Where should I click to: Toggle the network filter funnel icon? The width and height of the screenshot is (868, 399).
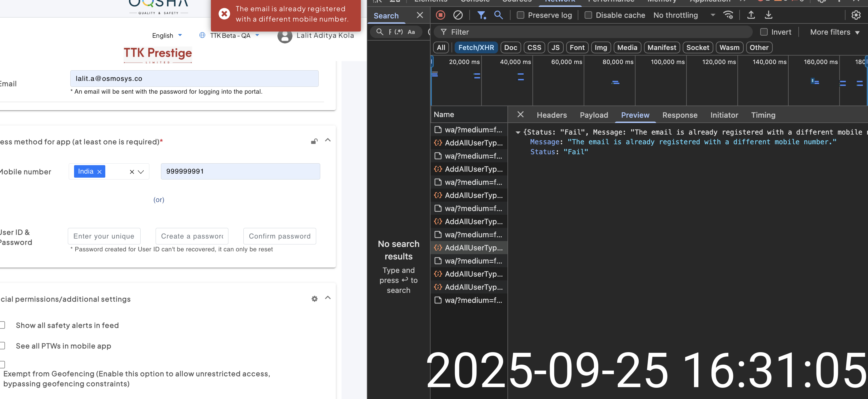click(481, 15)
